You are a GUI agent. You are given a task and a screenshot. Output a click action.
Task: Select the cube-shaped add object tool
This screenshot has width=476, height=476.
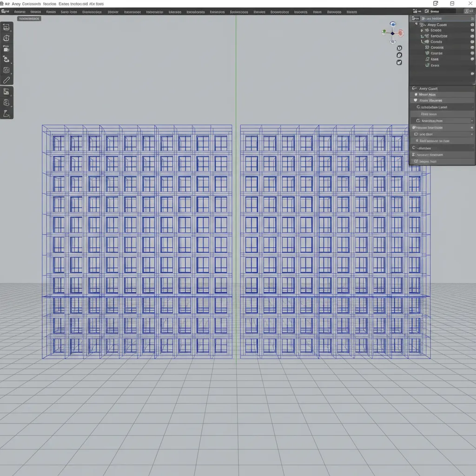tap(7, 103)
